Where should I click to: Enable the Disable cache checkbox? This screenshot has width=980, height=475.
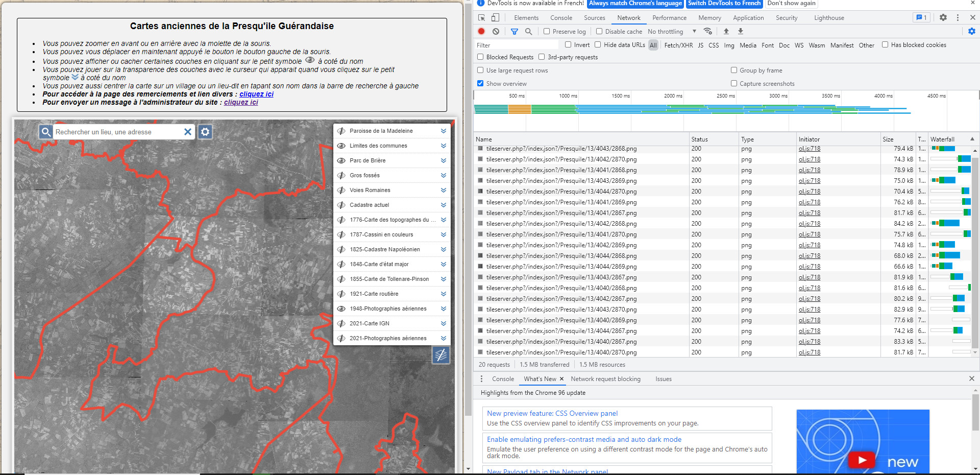click(599, 31)
